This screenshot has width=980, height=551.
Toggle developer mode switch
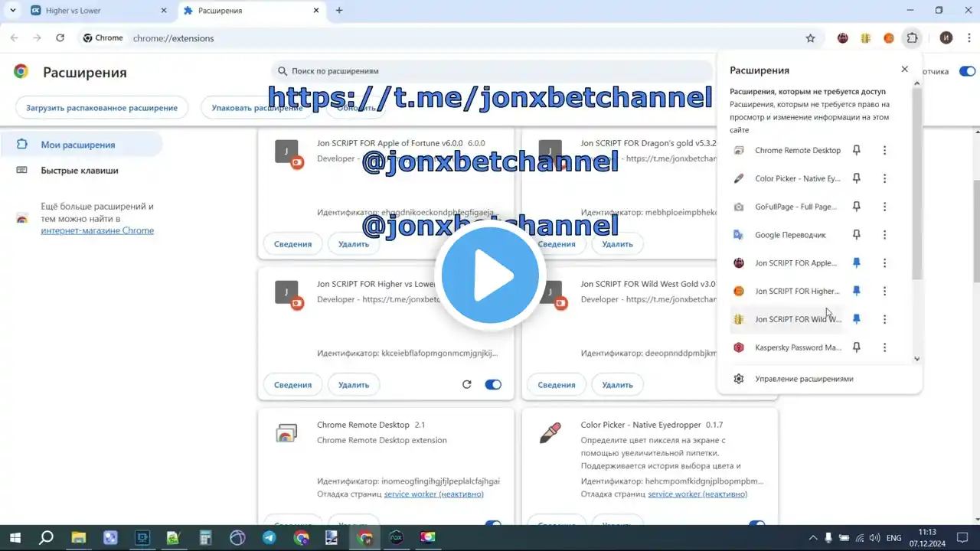[x=967, y=71]
